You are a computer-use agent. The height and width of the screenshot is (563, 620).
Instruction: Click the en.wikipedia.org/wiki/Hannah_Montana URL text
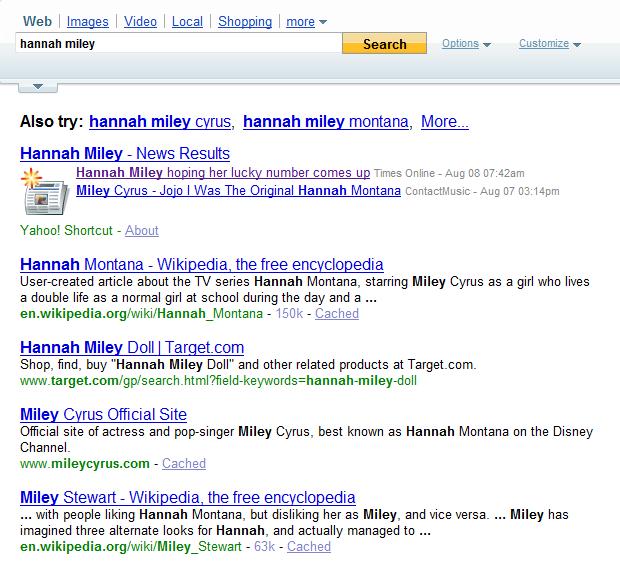[x=141, y=314]
